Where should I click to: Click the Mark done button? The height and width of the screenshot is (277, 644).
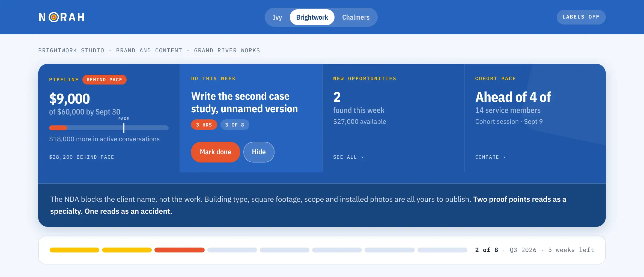(215, 152)
